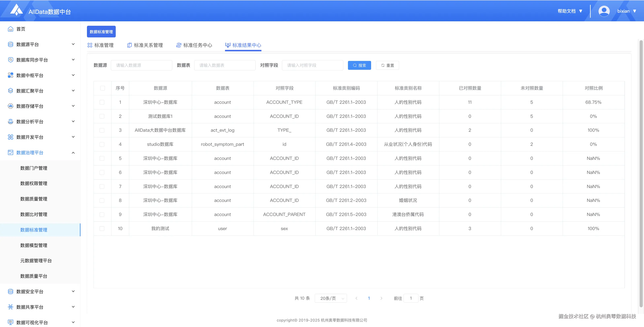Screen dimensions: 644x327
Task: Click the AllData logo icon
Action: pos(17,10)
